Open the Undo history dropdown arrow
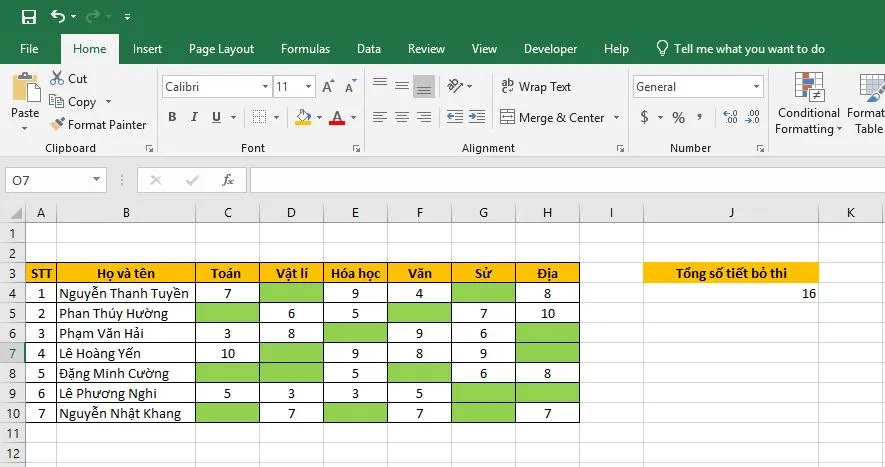The image size is (885, 467). [x=73, y=17]
